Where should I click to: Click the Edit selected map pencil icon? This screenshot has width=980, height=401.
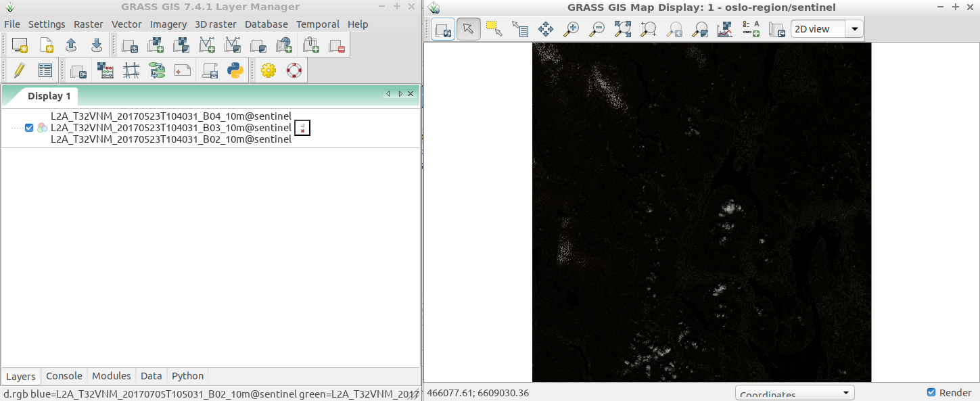(x=20, y=70)
